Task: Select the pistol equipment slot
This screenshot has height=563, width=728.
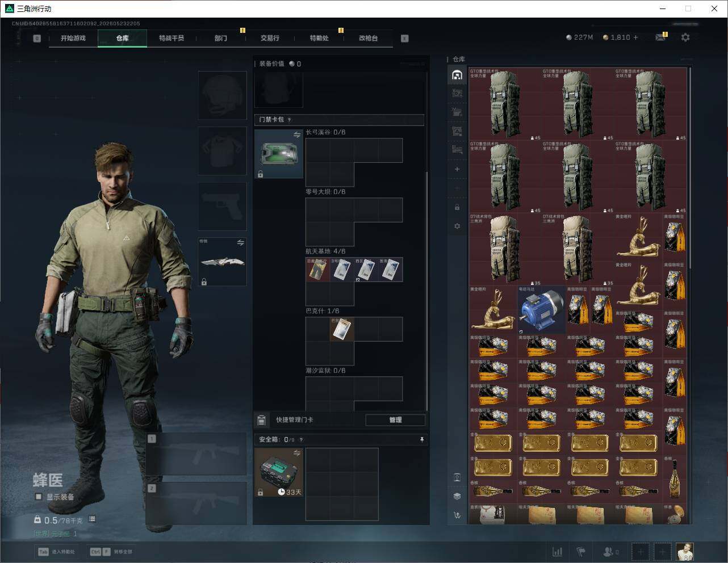Action: [x=222, y=207]
